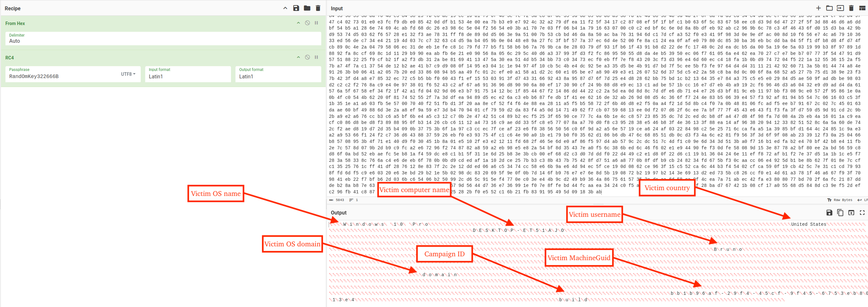Open the RC4 Output format dropdown

coord(278,75)
